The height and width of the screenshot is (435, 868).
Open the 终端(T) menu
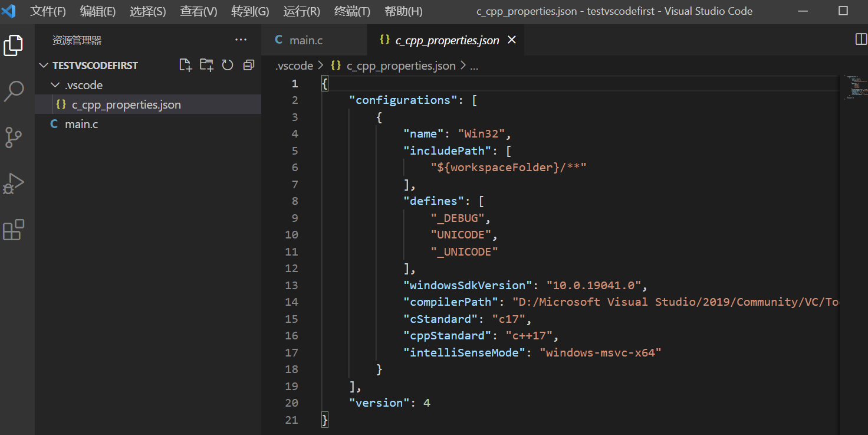352,11
